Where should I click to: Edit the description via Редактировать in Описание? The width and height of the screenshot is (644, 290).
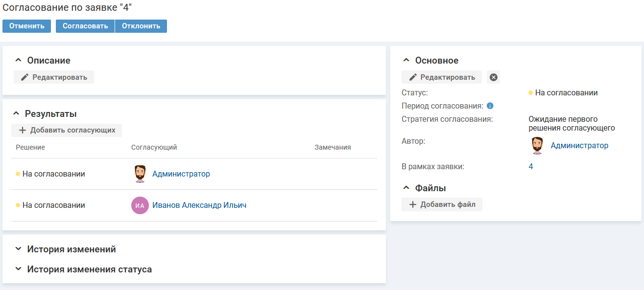pos(54,77)
